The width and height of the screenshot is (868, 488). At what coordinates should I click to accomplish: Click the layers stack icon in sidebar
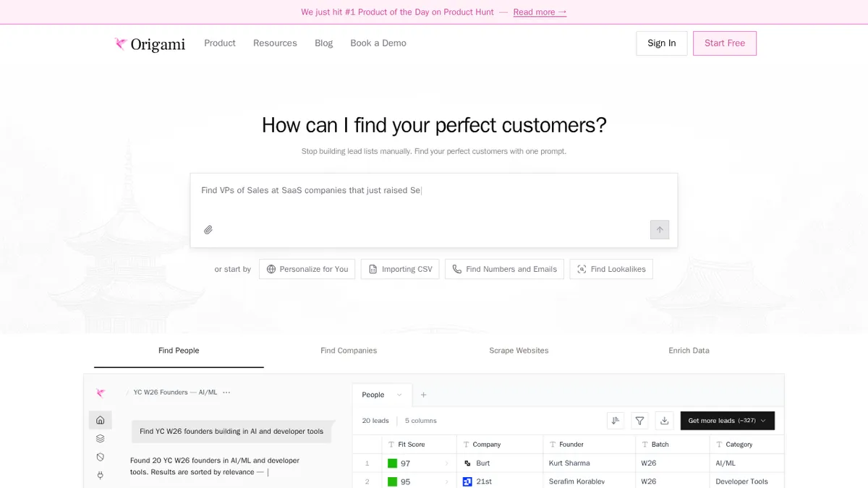[101, 438]
